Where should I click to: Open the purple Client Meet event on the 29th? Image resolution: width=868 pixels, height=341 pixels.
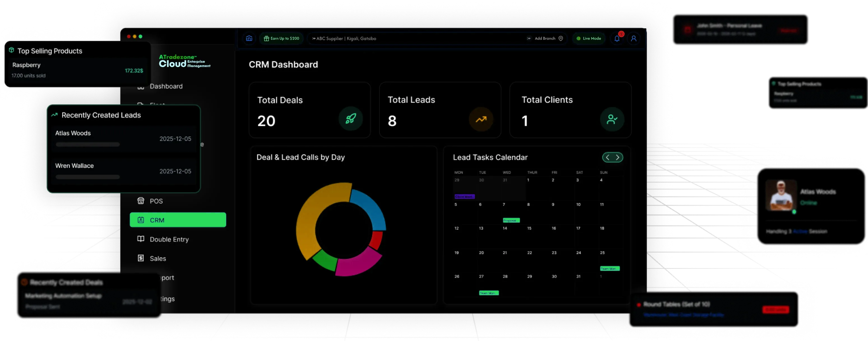(x=464, y=197)
